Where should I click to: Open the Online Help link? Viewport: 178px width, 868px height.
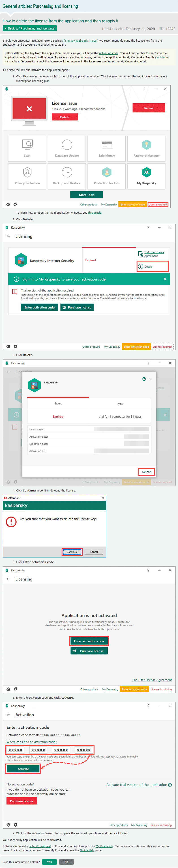tap(87, 850)
